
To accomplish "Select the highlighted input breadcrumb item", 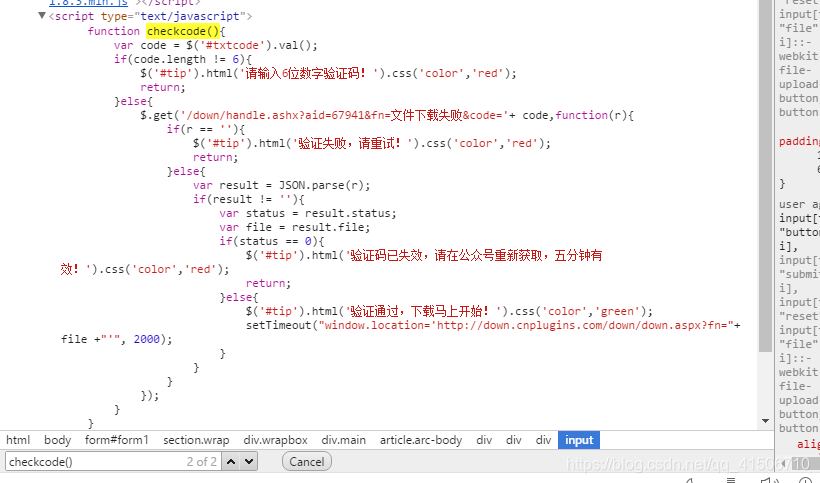I will pos(579,440).
